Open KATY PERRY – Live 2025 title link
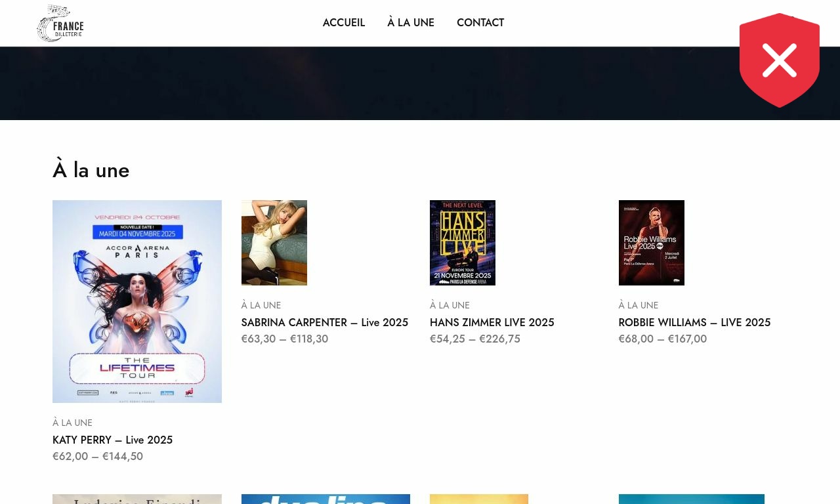The width and height of the screenshot is (840, 504). pos(113,440)
